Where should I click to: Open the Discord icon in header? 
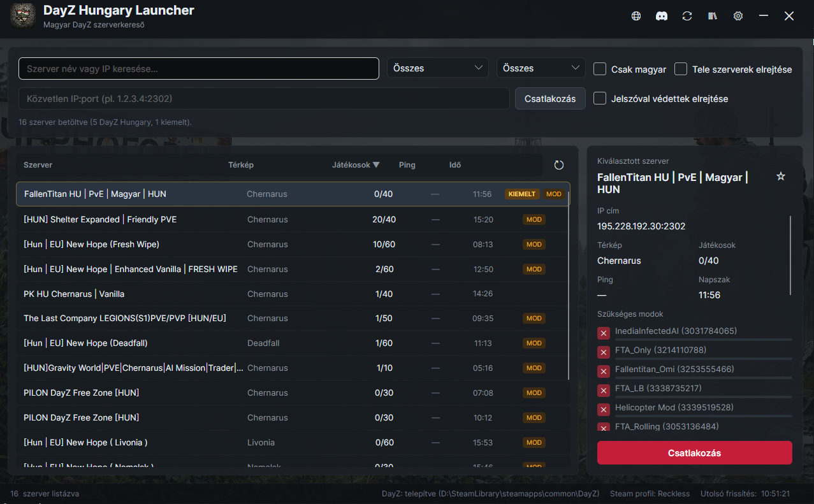(662, 17)
